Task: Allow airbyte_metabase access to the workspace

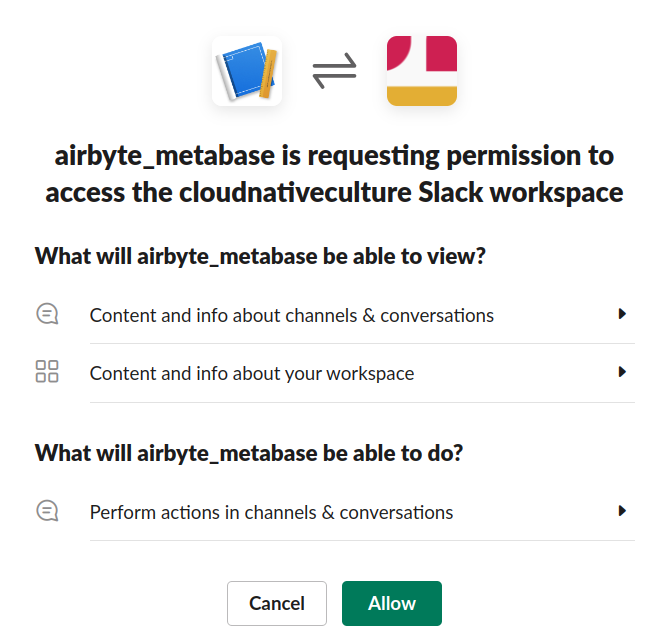Action: coord(392,603)
